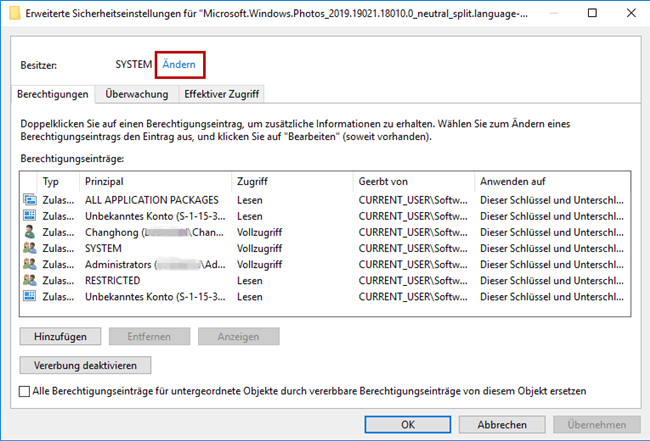650x441 pixels.
Task: Click the RESTRICTED entry icon
Action: pyautogui.click(x=28, y=281)
